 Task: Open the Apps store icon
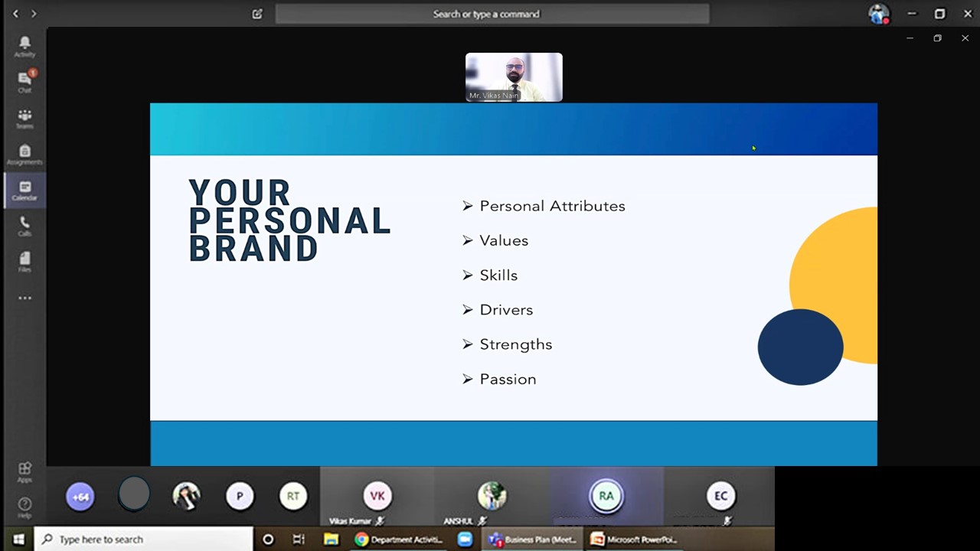click(24, 471)
